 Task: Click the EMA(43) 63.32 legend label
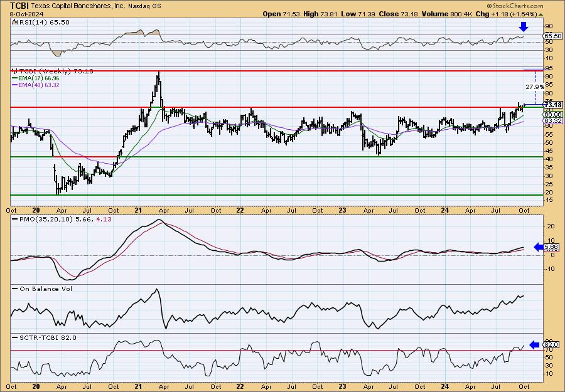point(39,85)
